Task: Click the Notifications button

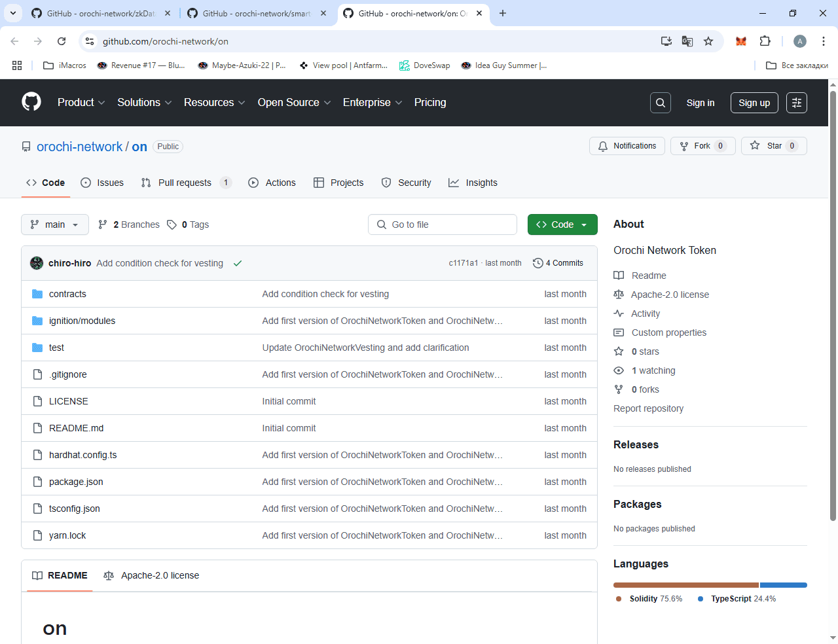Action: [627, 146]
